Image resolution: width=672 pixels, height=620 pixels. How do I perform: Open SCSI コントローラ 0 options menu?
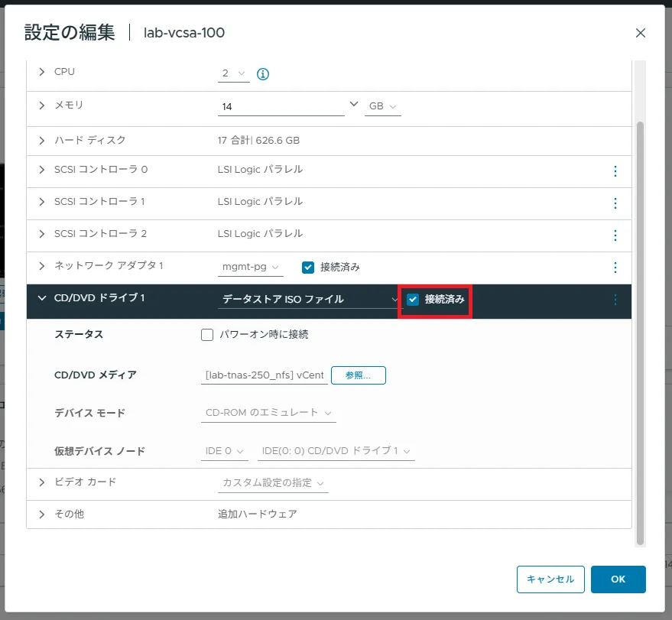615,171
